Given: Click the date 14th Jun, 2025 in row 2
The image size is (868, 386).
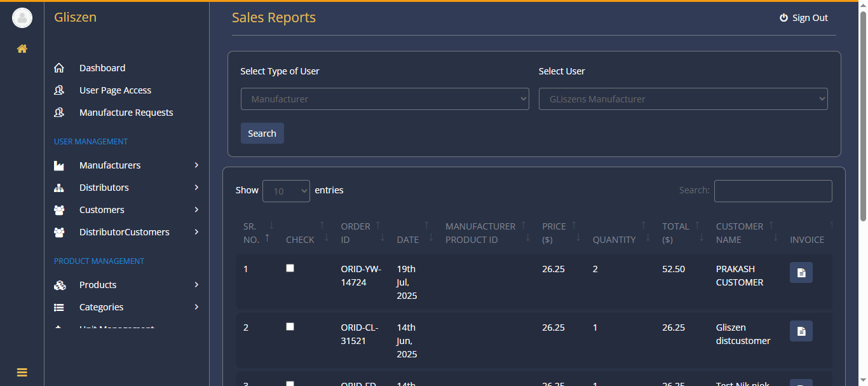Looking at the screenshot, I should click(407, 341).
